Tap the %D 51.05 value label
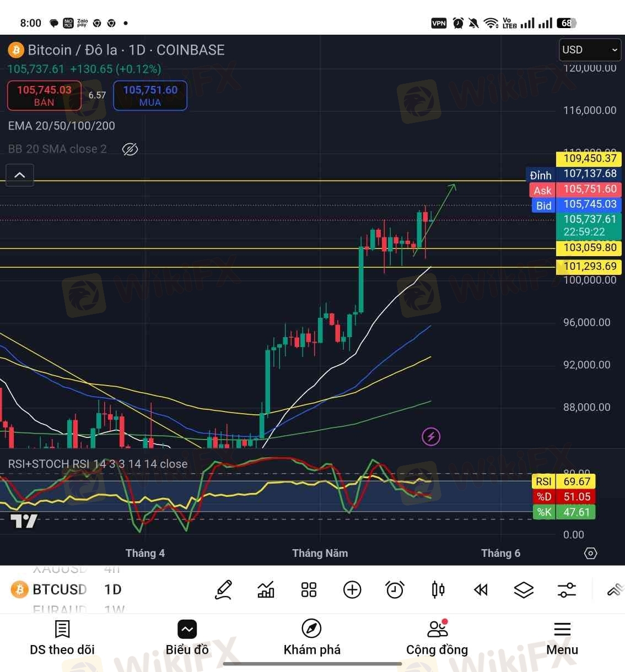The image size is (625, 672). tap(563, 497)
